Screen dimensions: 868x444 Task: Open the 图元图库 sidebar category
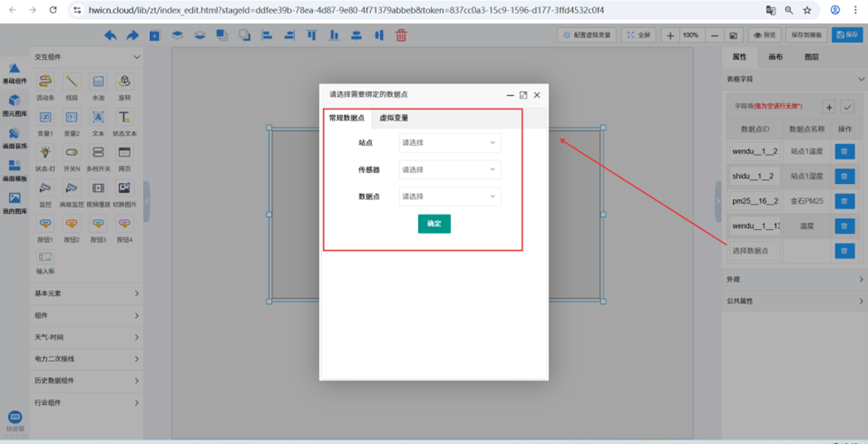[x=14, y=103]
